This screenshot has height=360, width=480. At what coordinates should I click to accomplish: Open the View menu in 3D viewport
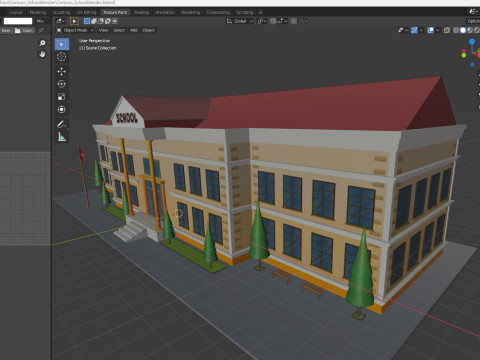click(x=103, y=30)
